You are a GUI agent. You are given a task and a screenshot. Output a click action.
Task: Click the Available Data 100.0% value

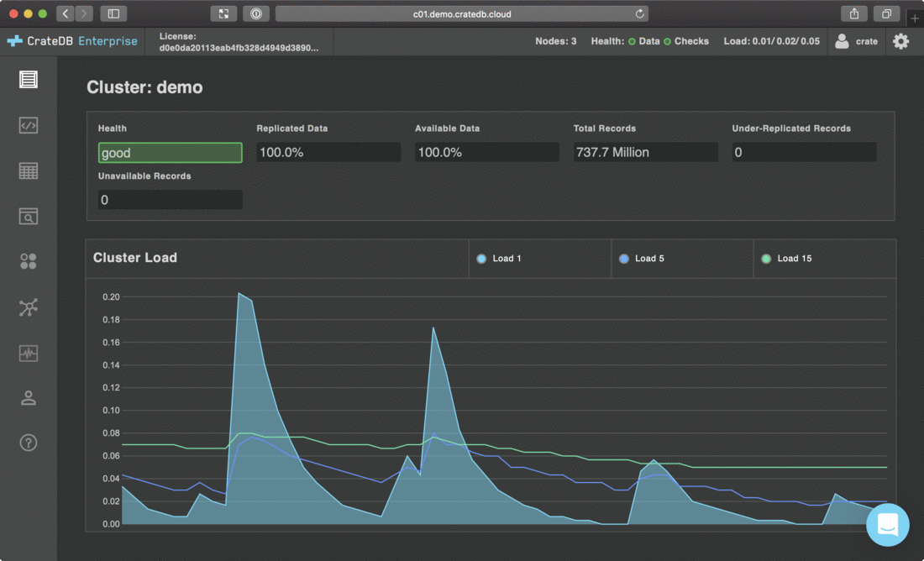pyautogui.click(x=487, y=152)
